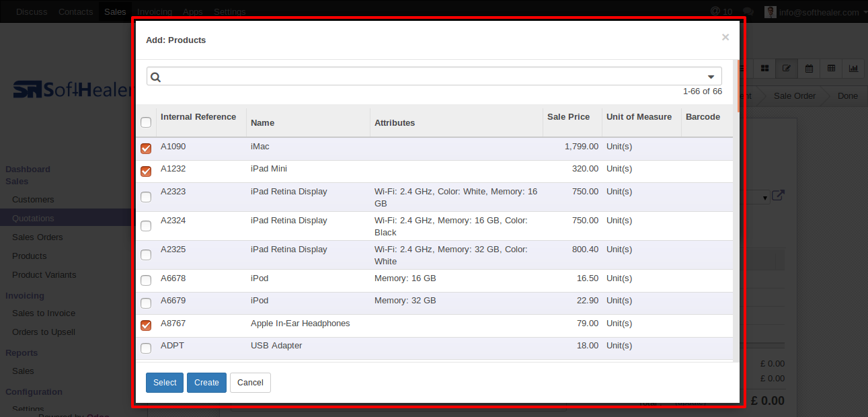This screenshot has height=417, width=868.
Task: Check the A2324 iPad Retina Display checkbox
Action: (146, 226)
